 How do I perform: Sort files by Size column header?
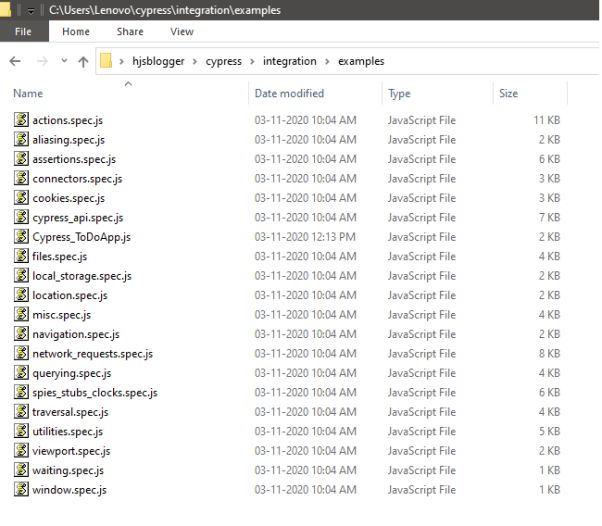(508, 93)
